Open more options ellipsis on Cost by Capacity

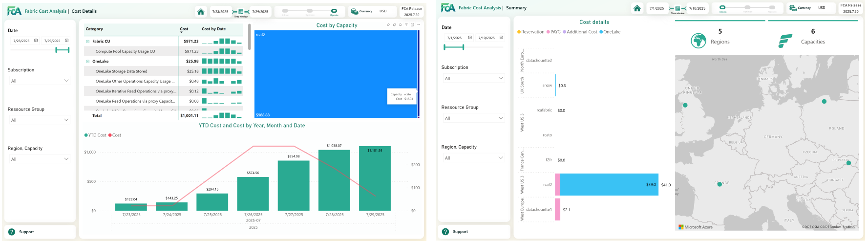[x=418, y=25]
